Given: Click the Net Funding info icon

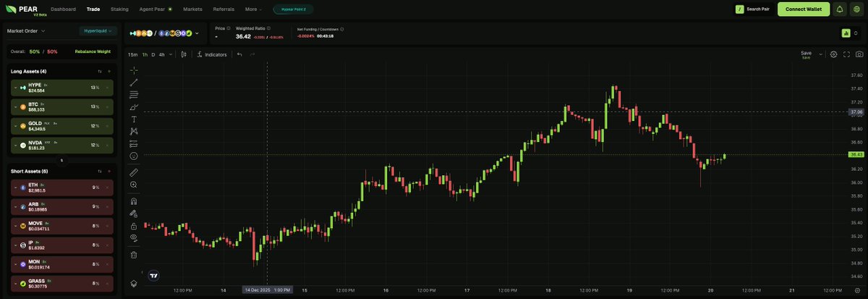Looking at the screenshot, I should (342, 30).
